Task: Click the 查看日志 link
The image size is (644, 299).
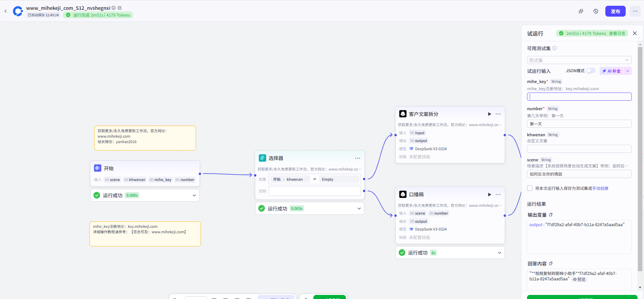Action: click(x=617, y=33)
